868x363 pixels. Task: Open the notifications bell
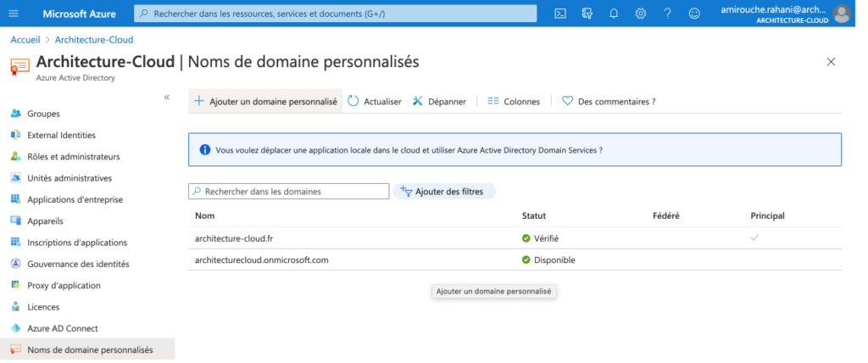[x=614, y=14]
